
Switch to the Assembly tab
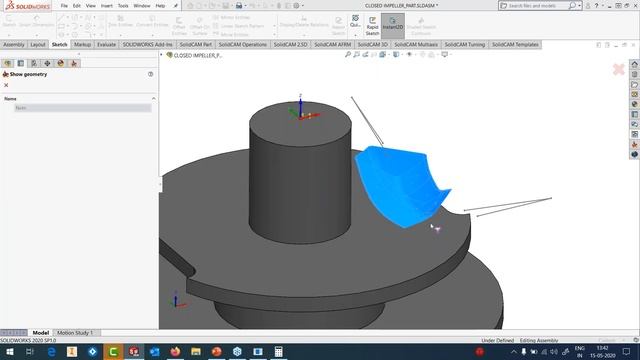tap(14, 44)
